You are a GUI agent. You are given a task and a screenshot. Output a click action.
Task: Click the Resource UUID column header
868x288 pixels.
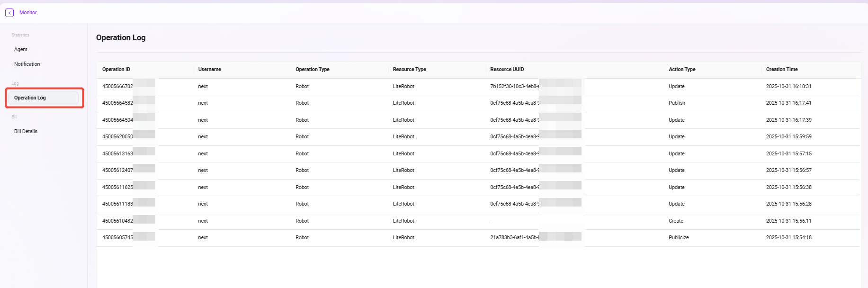coord(507,70)
